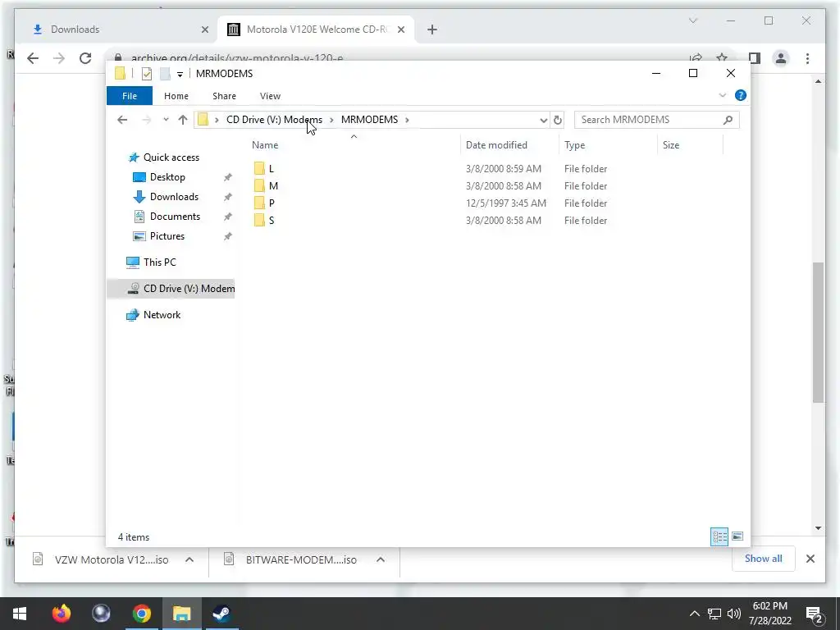Screen dimensions: 840x630
Task: Open Chrome profile avatar
Action: click(781, 58)
